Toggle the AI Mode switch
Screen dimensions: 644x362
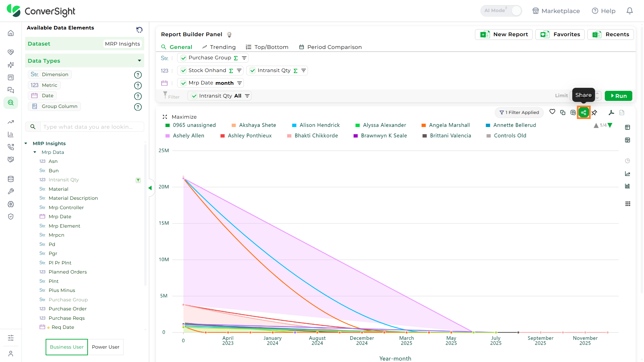pyautogui.click(x=501, y=11)
